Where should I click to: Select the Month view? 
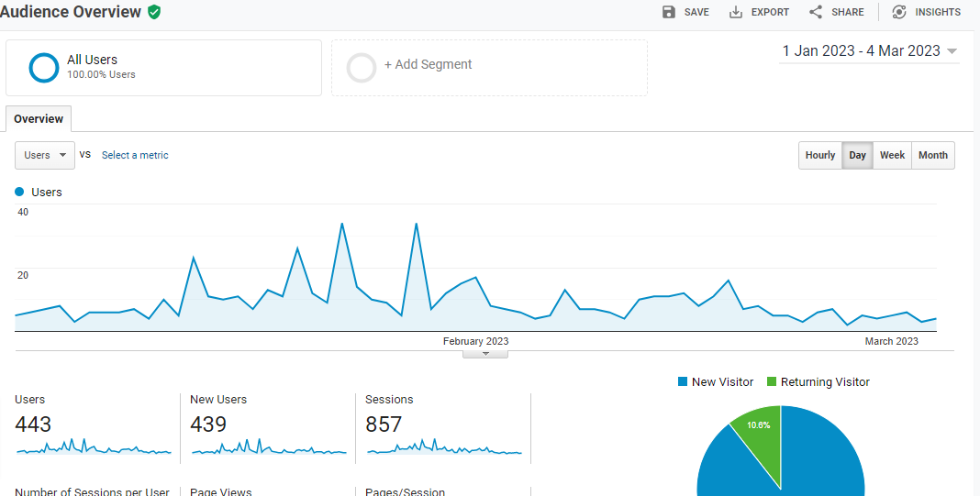coord(933,155)
